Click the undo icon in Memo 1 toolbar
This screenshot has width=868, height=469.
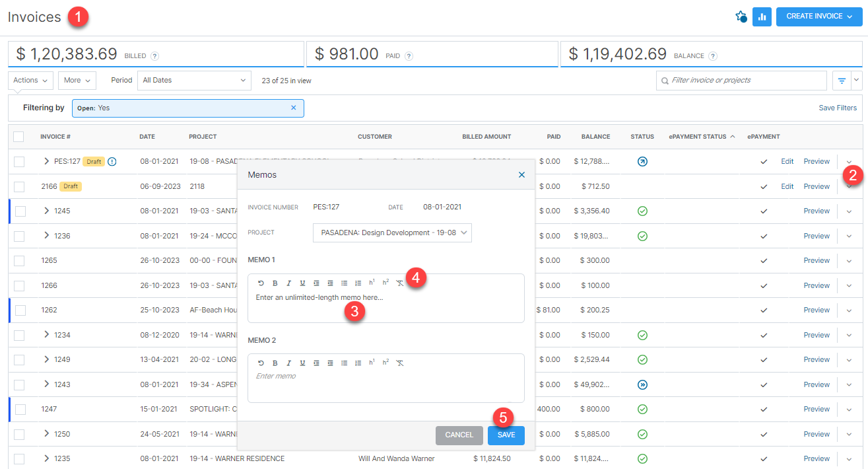[x=261, y=283]
